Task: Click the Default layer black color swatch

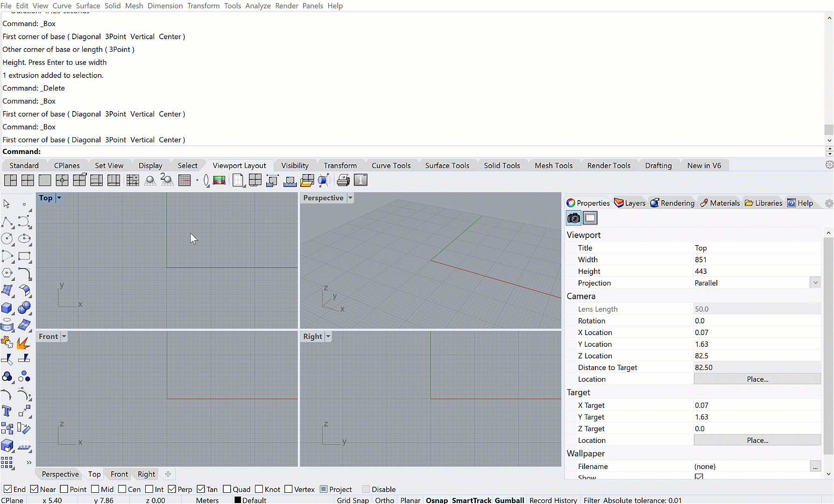Action: pos(238,500)
